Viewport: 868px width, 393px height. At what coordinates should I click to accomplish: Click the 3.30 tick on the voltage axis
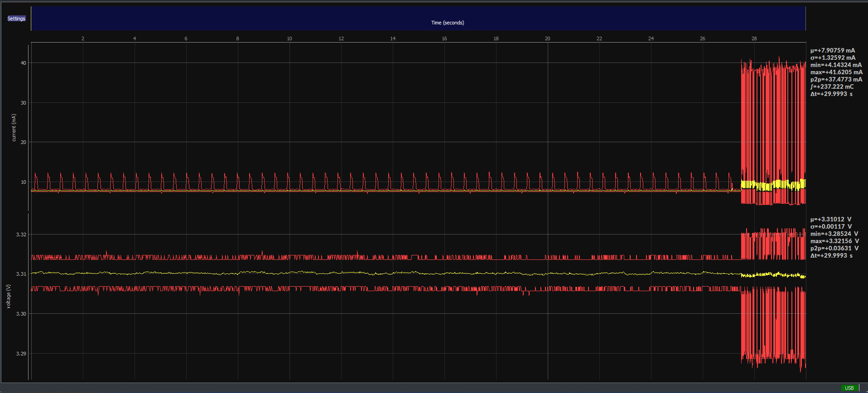pyautogui.click(x=21, y=314)
